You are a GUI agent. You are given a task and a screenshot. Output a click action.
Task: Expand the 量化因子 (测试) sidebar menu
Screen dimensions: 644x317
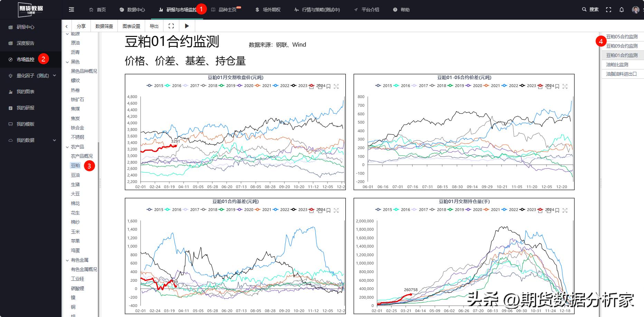coord(54,76)
